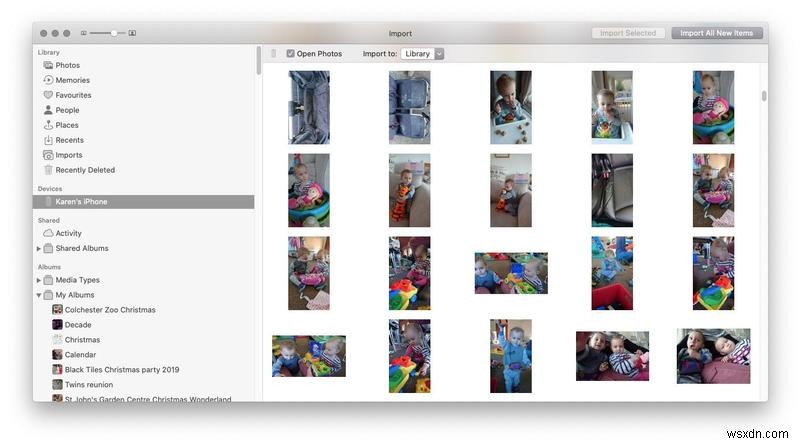The image size is (800, 444).
Task: Open the Shared Albums folder
Action: tap(82, 248)
